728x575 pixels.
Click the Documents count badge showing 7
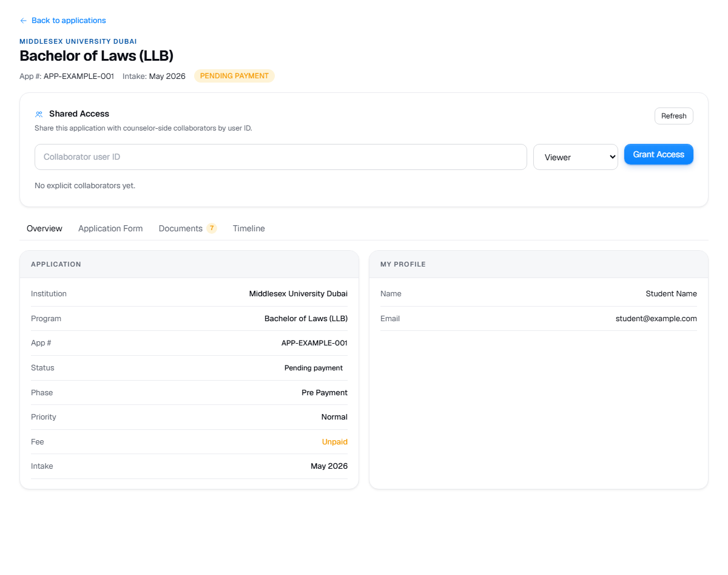[x=211, y=228]
